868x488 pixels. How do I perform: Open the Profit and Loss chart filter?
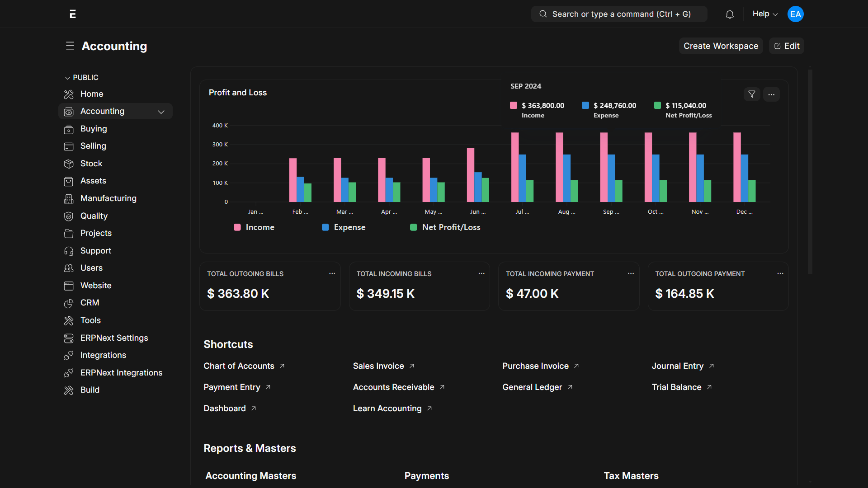[x=752, y=94]
